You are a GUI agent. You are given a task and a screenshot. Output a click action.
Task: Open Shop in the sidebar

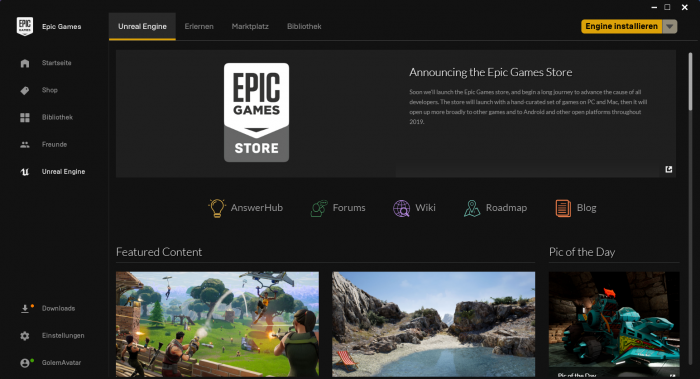[50, 90]
